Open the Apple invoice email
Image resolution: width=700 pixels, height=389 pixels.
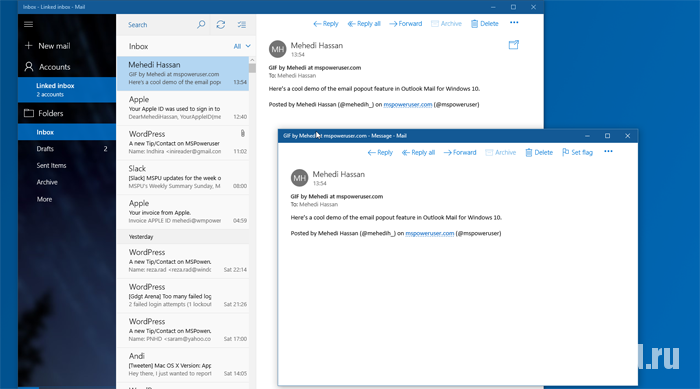coord(183,212)
